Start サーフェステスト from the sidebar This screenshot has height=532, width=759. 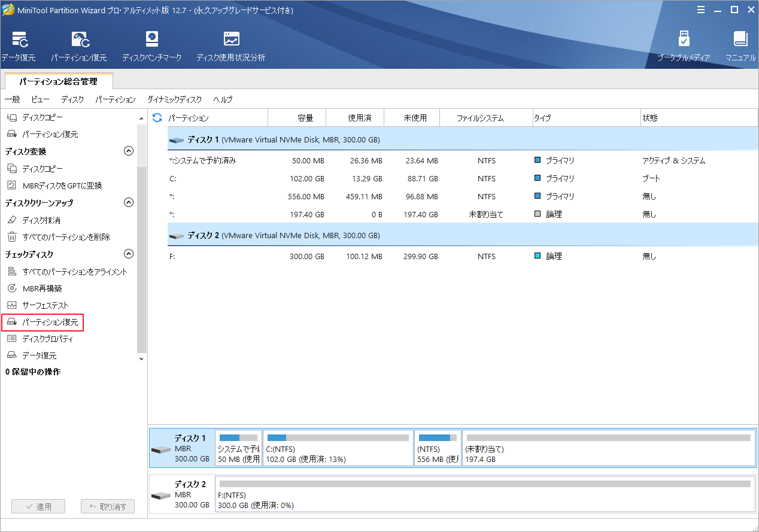(x=45, y=305)
